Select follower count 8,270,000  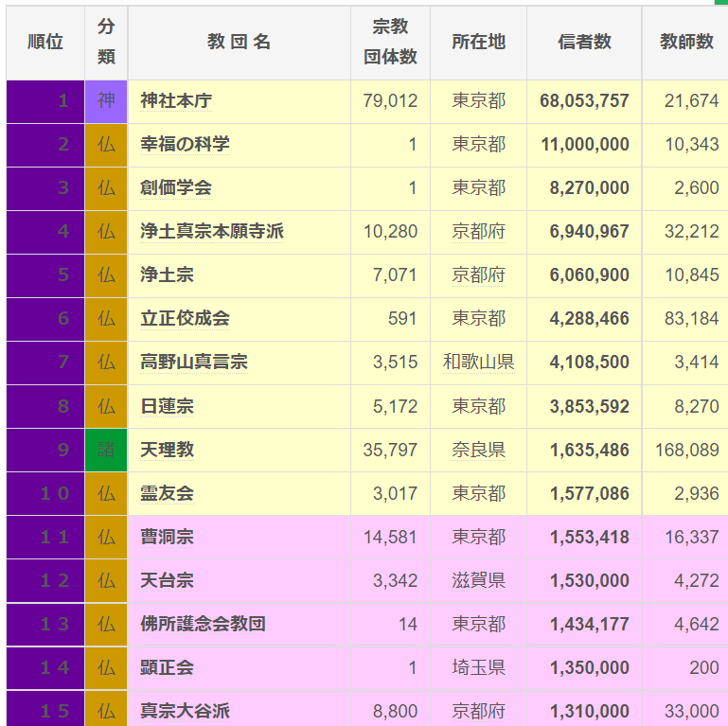click(x=590, y=188)
